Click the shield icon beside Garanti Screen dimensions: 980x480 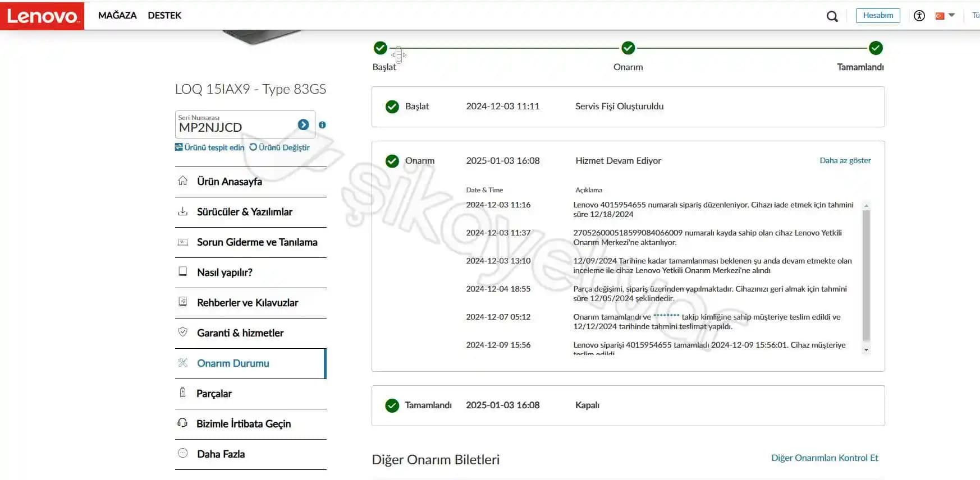click(x=182, y=332)
